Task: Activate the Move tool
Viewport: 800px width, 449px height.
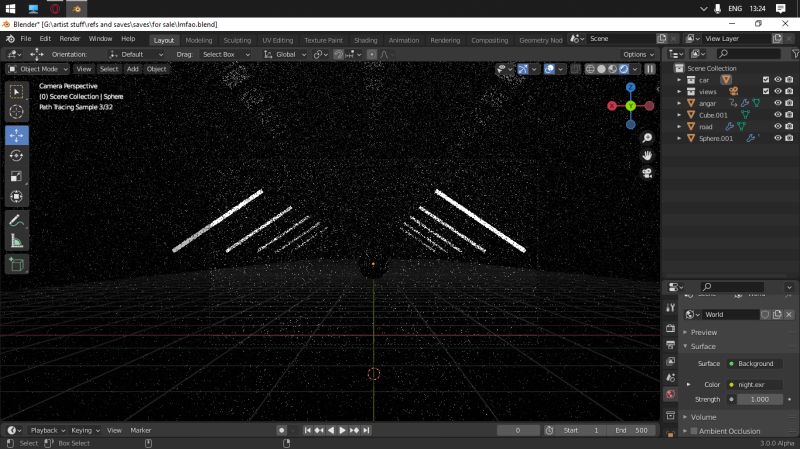Action: click(x=16, y=135)
